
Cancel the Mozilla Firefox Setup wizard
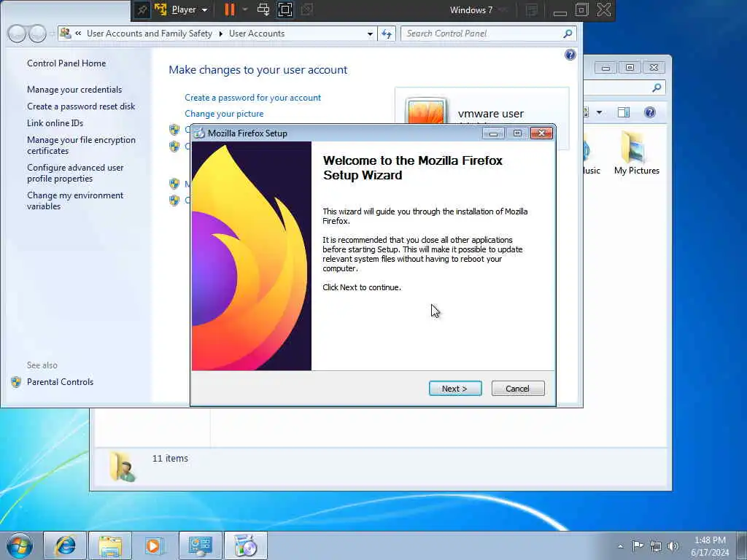click(x=517, y=389)
